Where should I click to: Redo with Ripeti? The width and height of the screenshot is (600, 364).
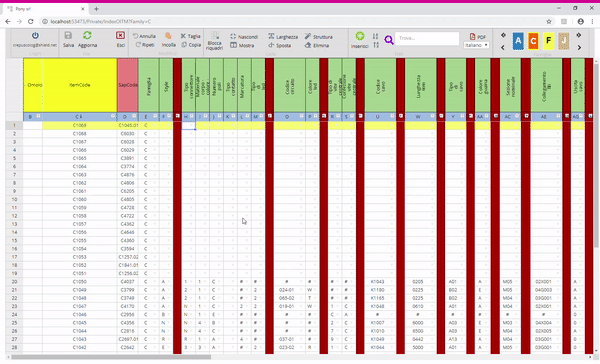(145, 45)
